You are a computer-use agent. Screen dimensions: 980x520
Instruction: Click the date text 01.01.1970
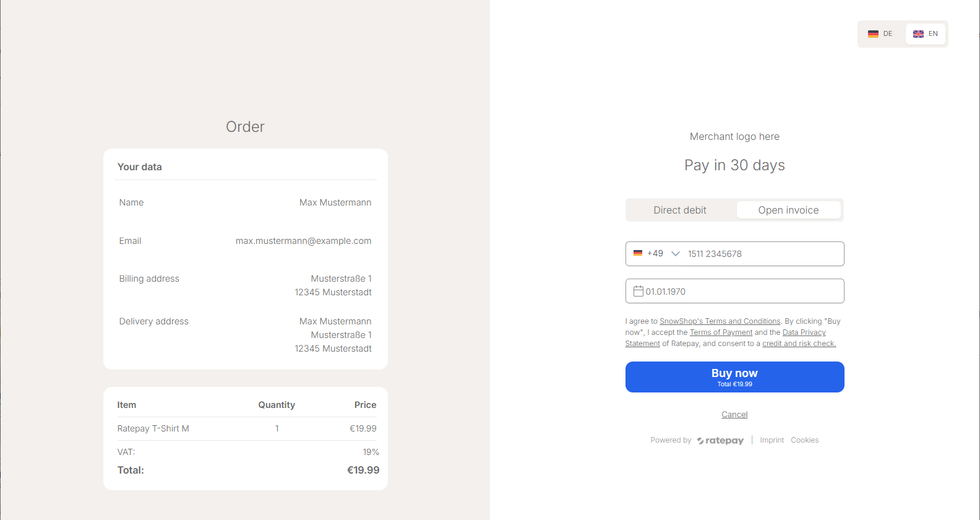pyautogui.click(x=666, y=292)
